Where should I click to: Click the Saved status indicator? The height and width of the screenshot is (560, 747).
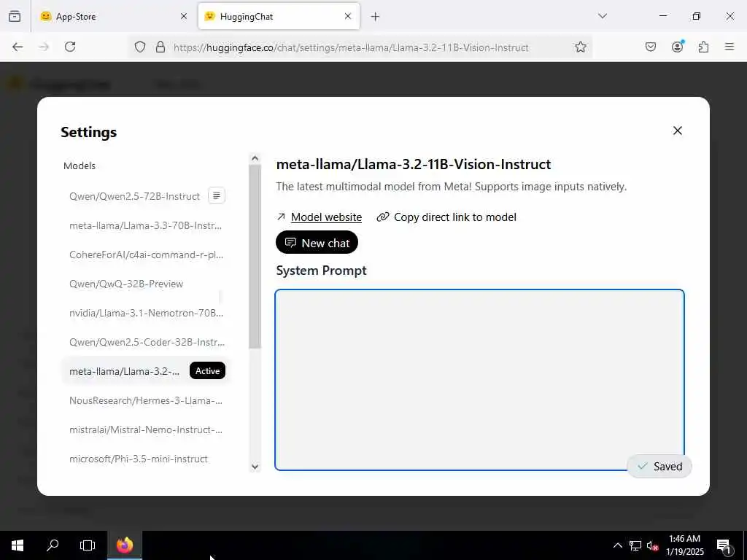pyautogui.click(x=659, y=466)
